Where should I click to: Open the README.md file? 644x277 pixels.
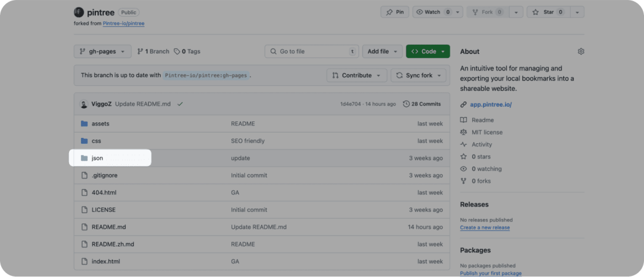109,227
